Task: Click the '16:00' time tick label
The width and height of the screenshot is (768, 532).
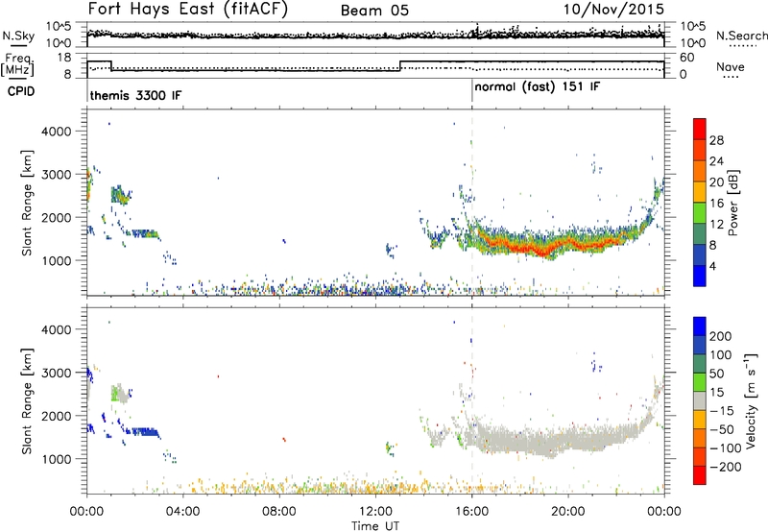Action: click(x=471, y=512)
